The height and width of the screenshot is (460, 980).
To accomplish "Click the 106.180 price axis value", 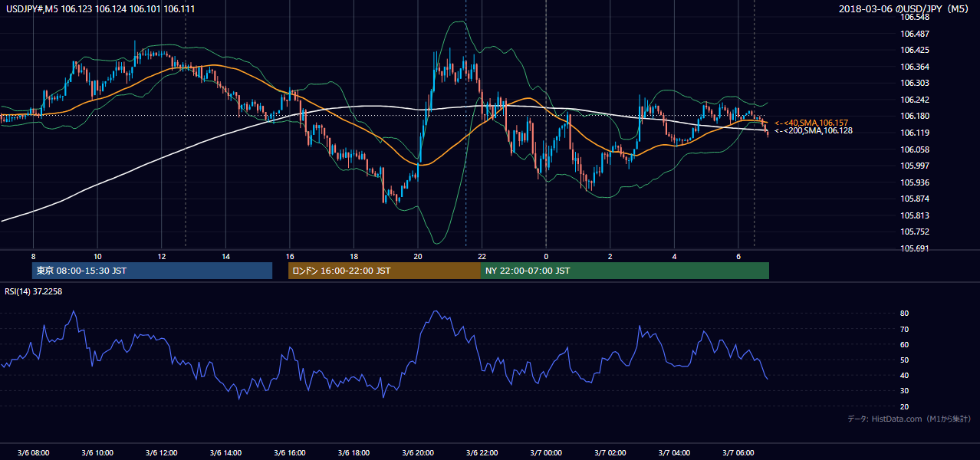I will [915, 117].
